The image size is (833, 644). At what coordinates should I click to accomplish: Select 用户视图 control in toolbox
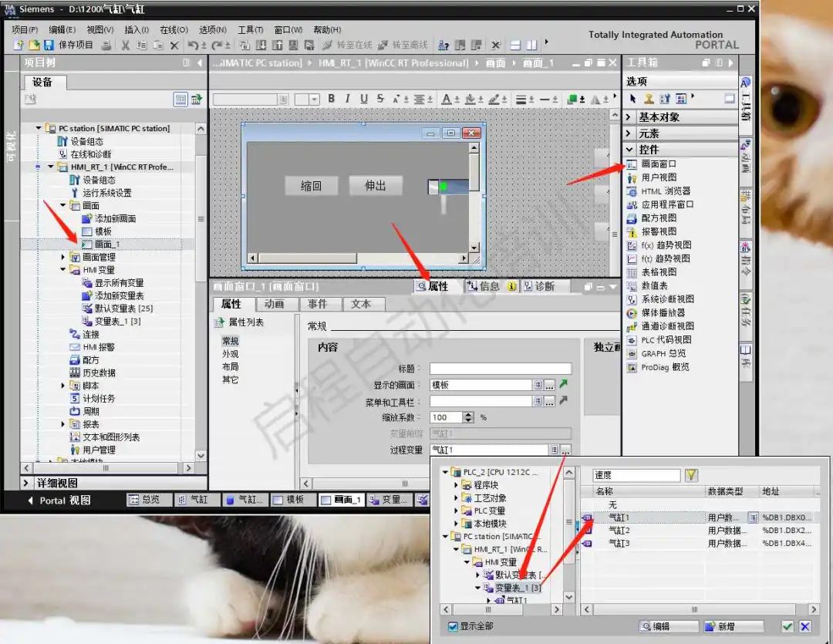(x=651, y=177)
